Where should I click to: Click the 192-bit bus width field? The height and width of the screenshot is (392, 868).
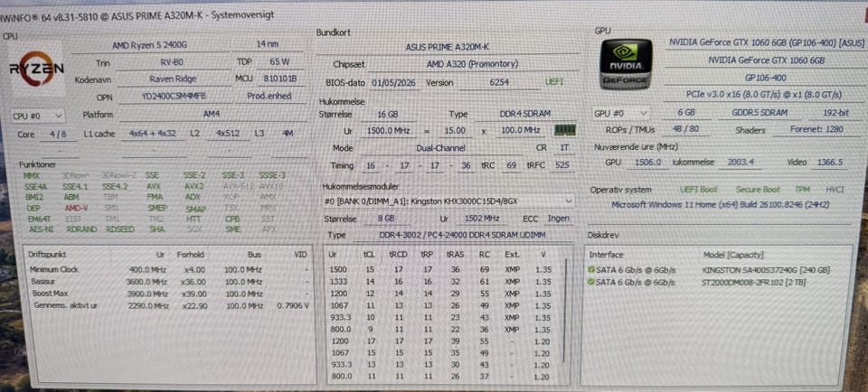(x=837, y=112)
